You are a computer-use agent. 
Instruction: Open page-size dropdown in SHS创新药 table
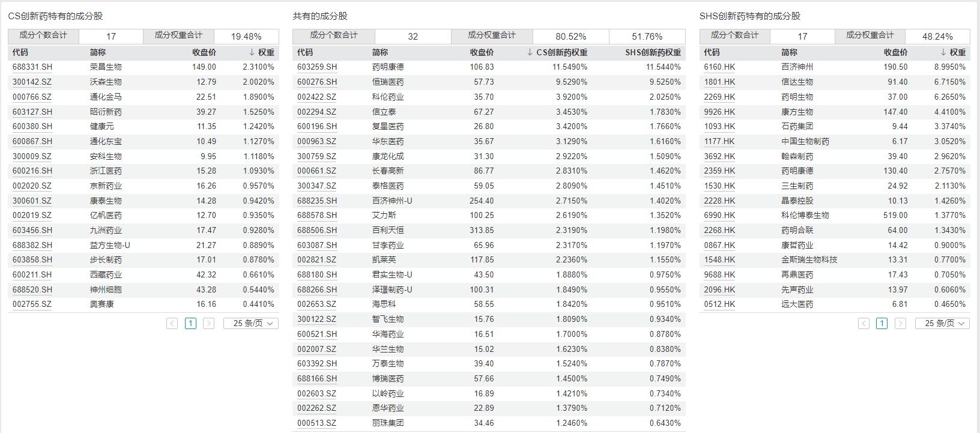point(943,324)
